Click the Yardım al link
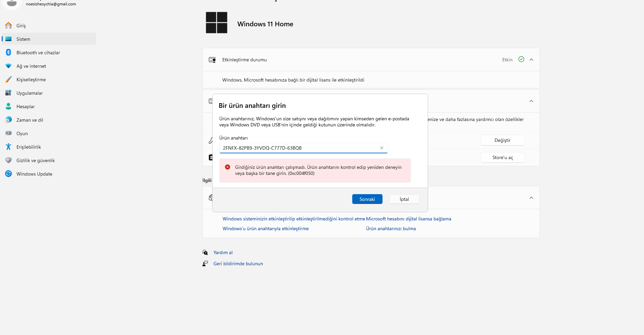The width and height of the screenshot is (644, 335). pyautogui.click(x=223, y=252)
